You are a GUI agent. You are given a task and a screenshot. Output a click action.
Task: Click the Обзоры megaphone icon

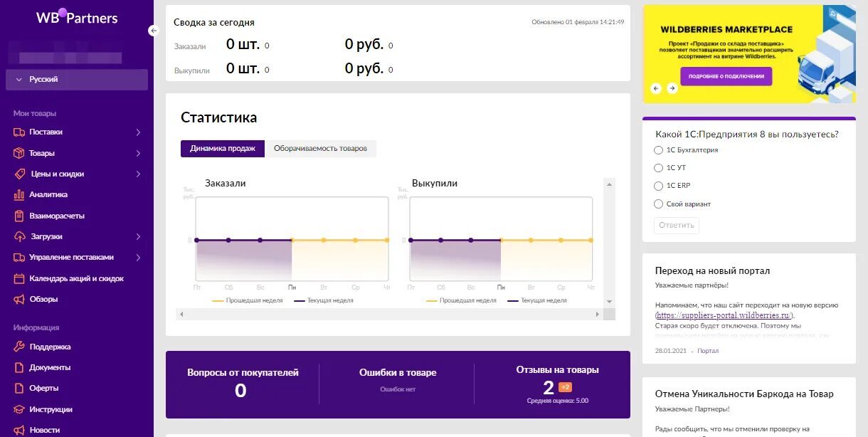click(18, 299)
